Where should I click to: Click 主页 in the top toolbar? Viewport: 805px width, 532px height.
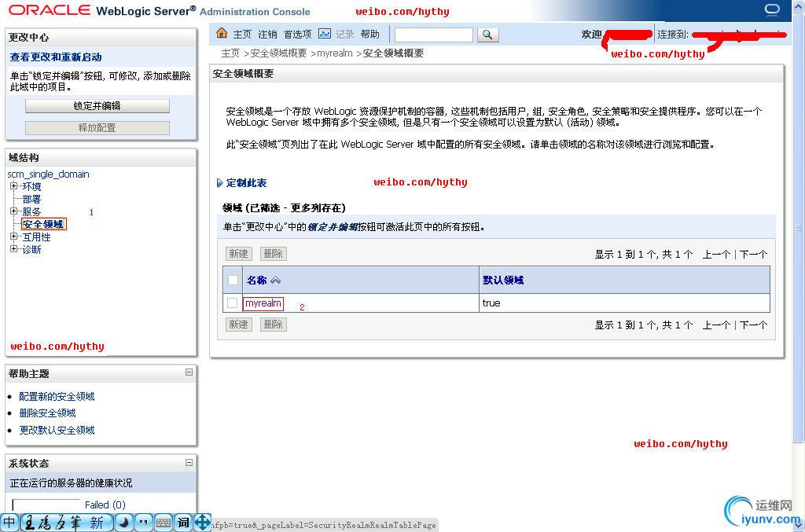(242, 35)
